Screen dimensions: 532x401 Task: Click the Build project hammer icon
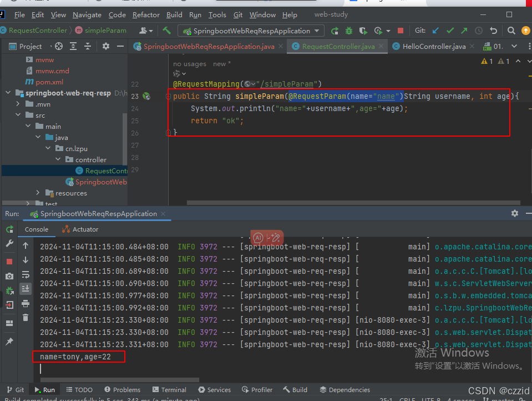[x=166, y=31]
